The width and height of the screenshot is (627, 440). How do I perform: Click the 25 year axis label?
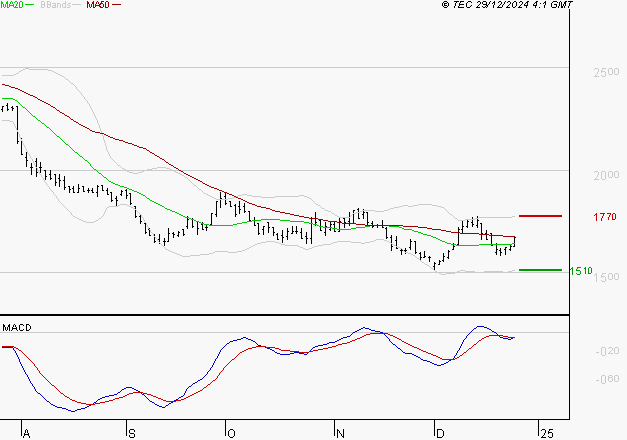coord(547,434)
